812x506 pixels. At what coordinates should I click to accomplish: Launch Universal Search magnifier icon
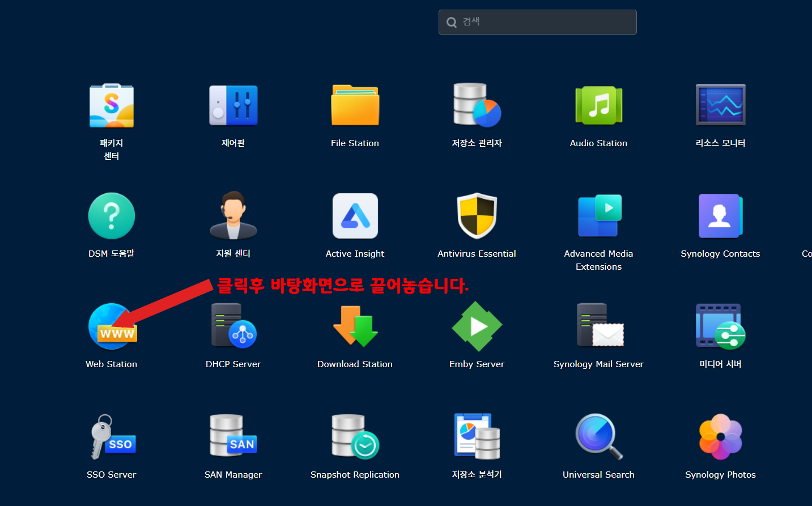(599, 436)
